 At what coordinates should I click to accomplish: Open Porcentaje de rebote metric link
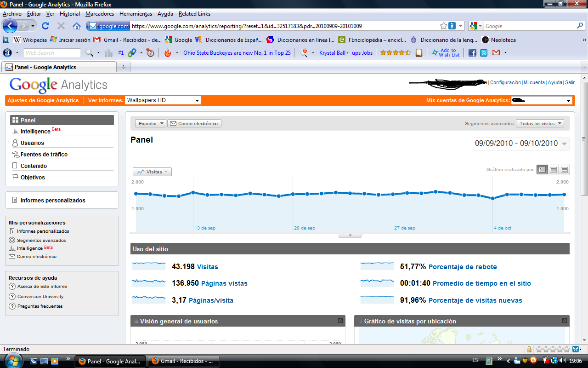[x=463, y=267]
